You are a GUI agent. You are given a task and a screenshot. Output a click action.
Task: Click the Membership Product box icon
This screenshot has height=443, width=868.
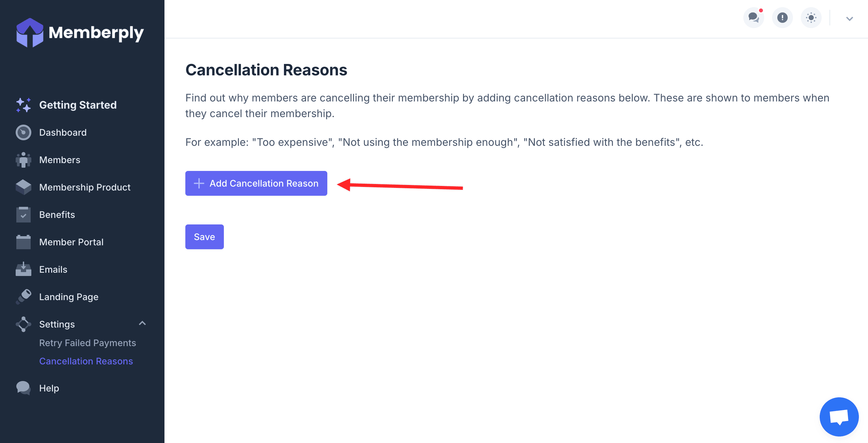coord(23,187)
